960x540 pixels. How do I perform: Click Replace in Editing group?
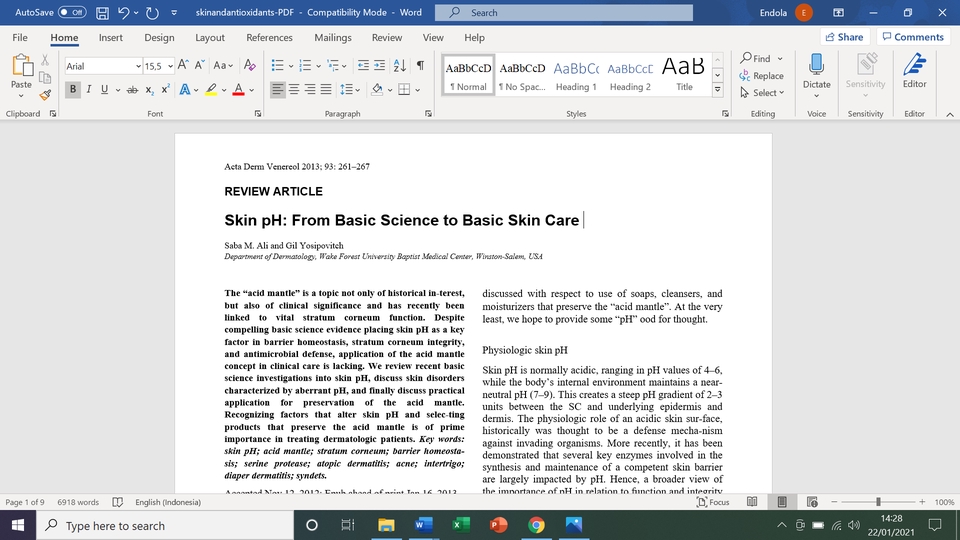pyautogui.click(x=761, y=75)
